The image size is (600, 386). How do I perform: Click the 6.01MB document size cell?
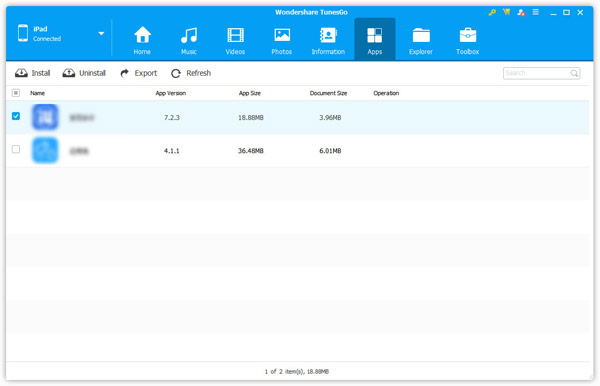coord(330,151)
